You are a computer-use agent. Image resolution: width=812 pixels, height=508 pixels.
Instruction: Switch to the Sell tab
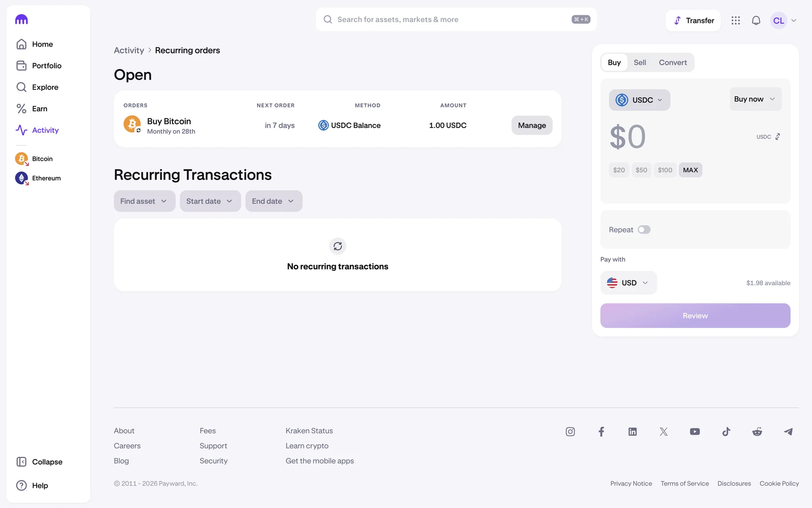(639, 63)
